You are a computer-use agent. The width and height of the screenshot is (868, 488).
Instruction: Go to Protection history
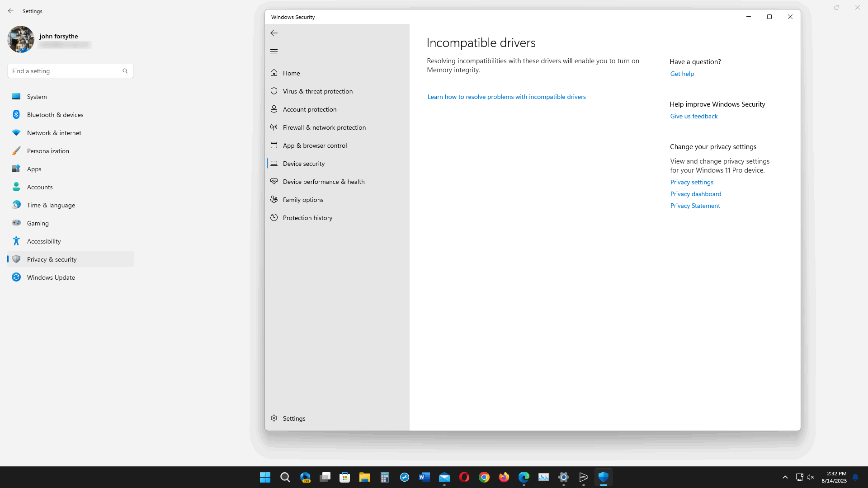(337, 218)
